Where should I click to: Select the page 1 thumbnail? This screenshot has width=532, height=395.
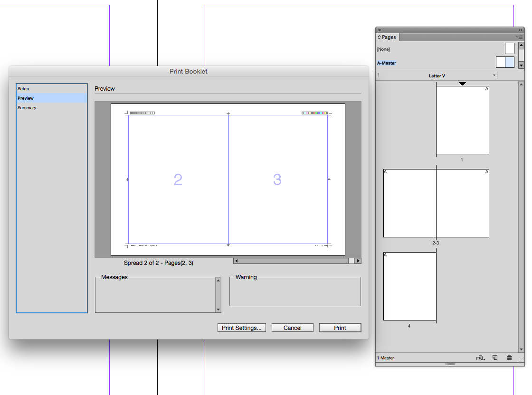(x=462, y=119)
